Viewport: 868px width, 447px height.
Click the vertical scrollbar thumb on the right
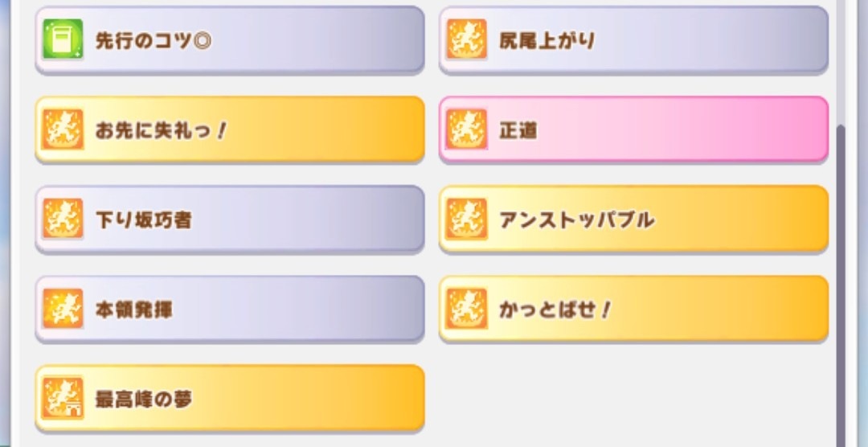841,285
